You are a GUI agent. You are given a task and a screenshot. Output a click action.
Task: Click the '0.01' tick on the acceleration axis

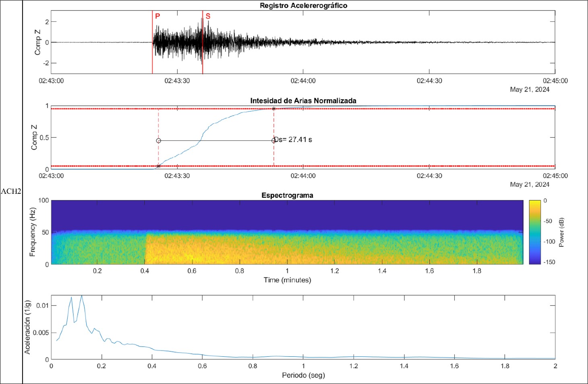pos(42,306)
